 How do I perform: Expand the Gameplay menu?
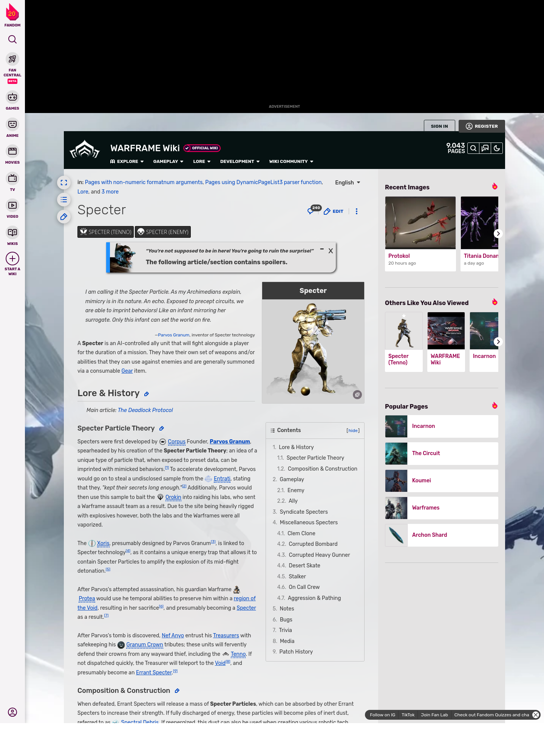click(168, 161)
